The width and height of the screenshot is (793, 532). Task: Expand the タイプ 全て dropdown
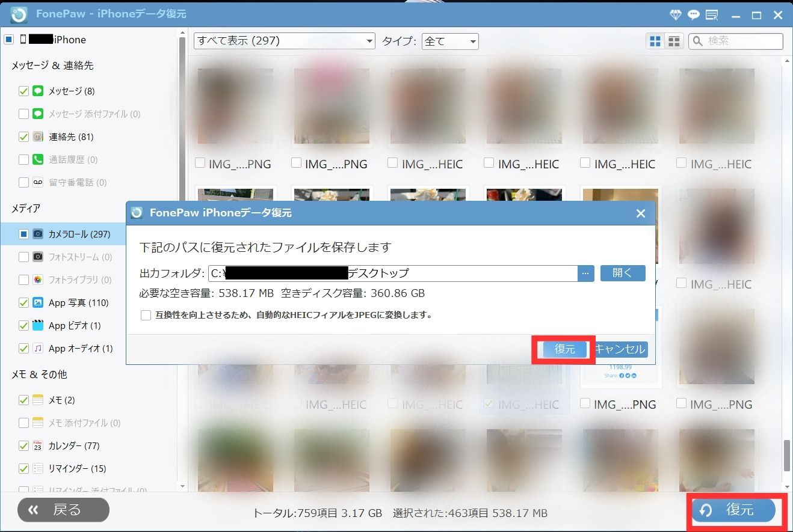pos(450,41)
